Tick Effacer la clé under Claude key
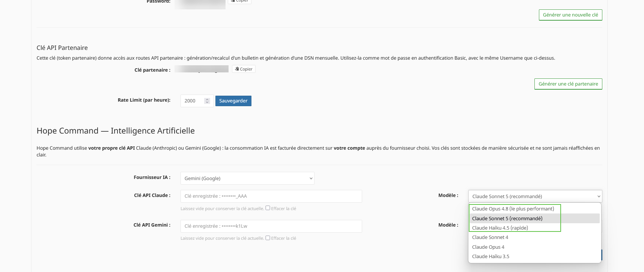The height and width of the screenshot is (272, 644). click(x=268, y=208)
